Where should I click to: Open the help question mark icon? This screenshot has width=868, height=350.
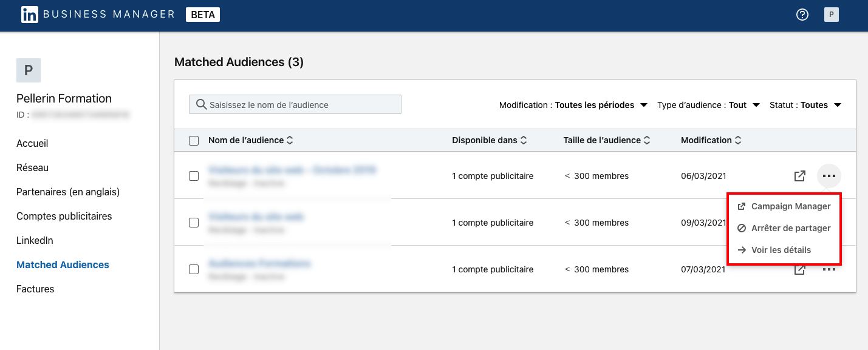(x=802, y=15)
